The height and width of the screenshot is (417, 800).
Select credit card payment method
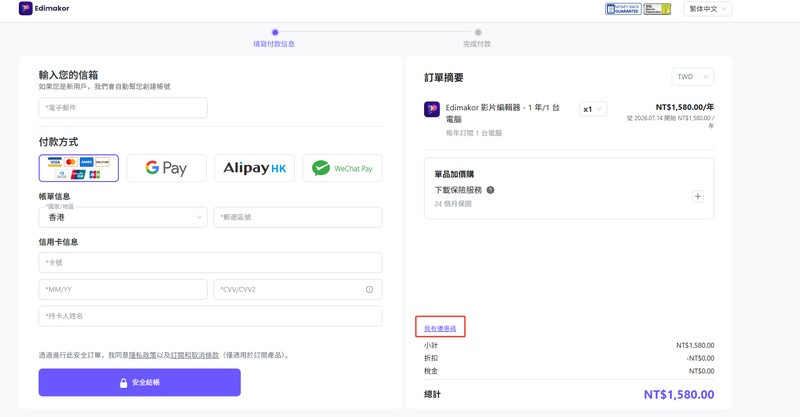coord(79,168)
